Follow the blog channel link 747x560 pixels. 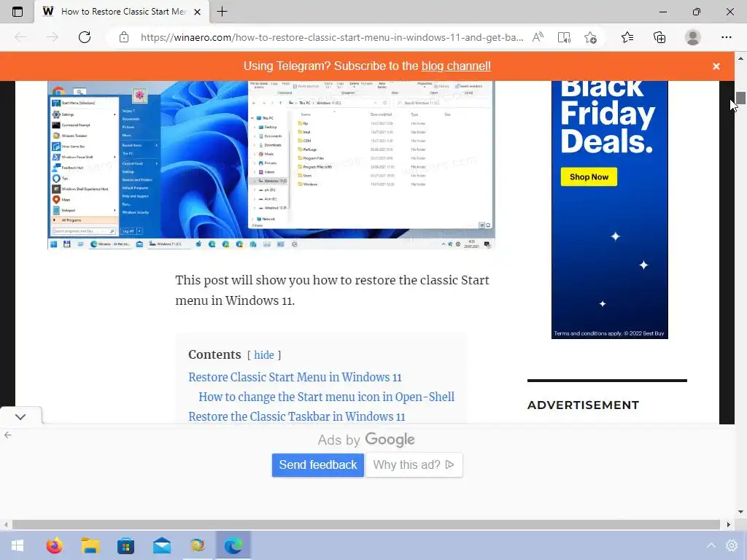456,66
